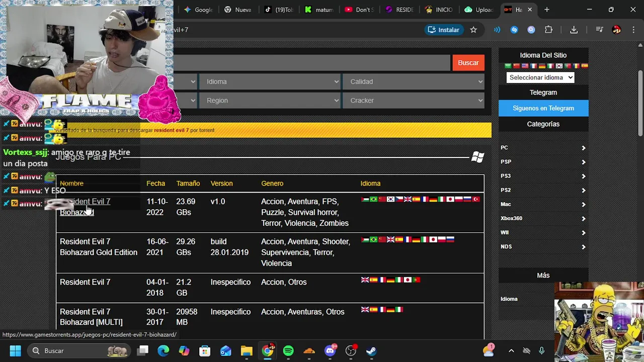Open the Chrome profile avatar

pyautogui.click(x=616, y=30)
